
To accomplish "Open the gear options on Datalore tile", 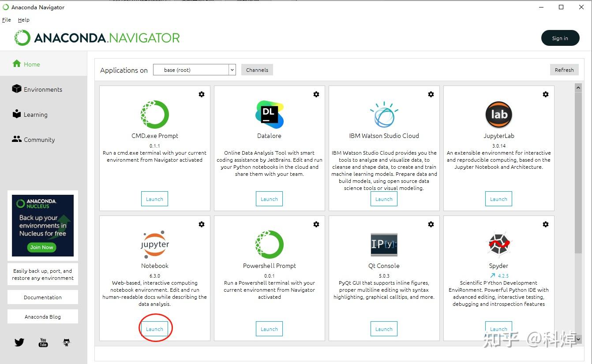I will [x=316, y=94].
